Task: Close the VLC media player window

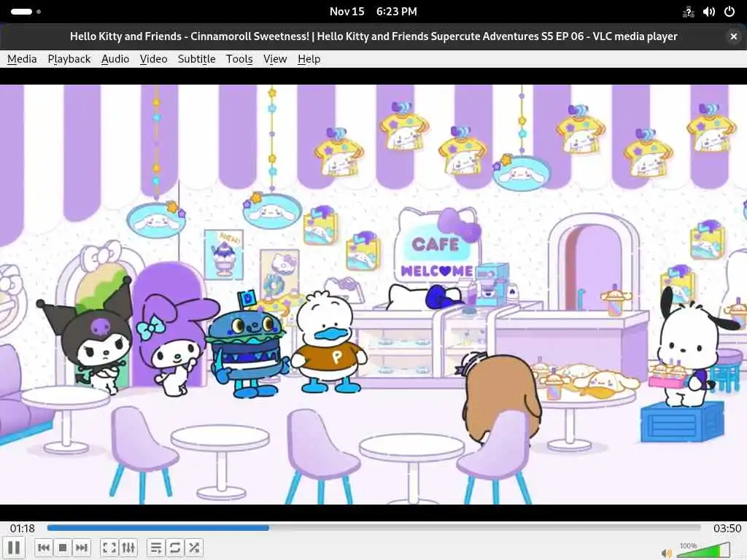Action: 733,36
